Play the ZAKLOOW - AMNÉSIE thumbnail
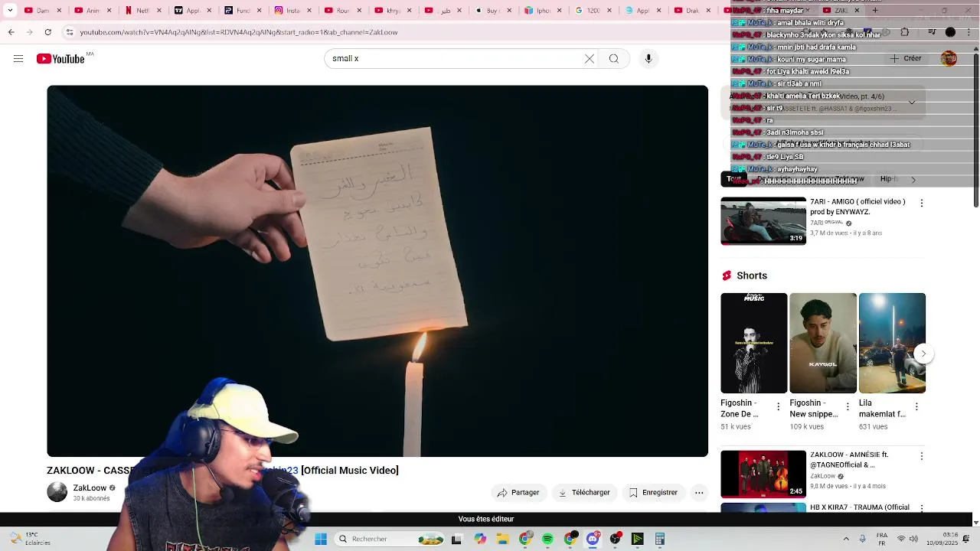The image size is (980, 551). tap(763, 474)
